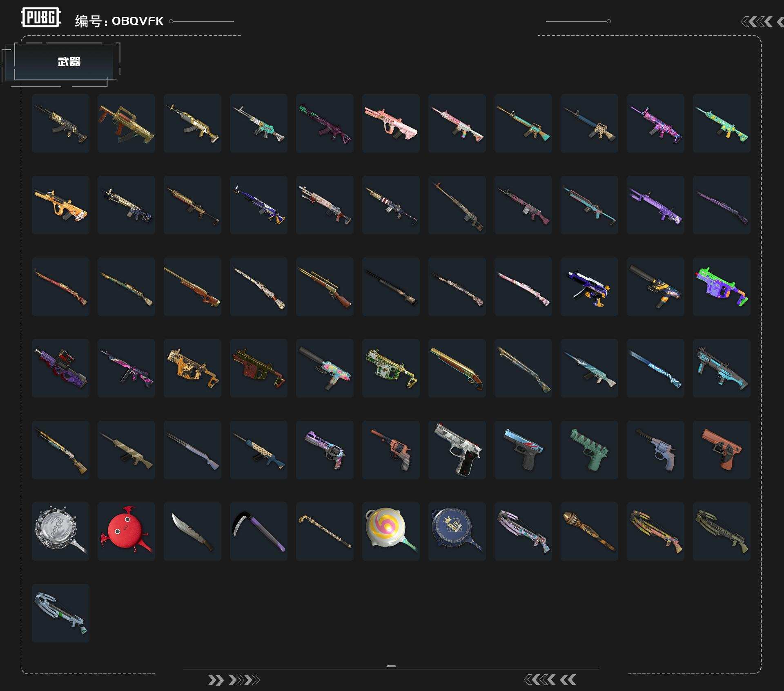Pick the pink and black Tommy Gun skin
Viewport: 784px width, 691px height.
click(x=126, y=368)
